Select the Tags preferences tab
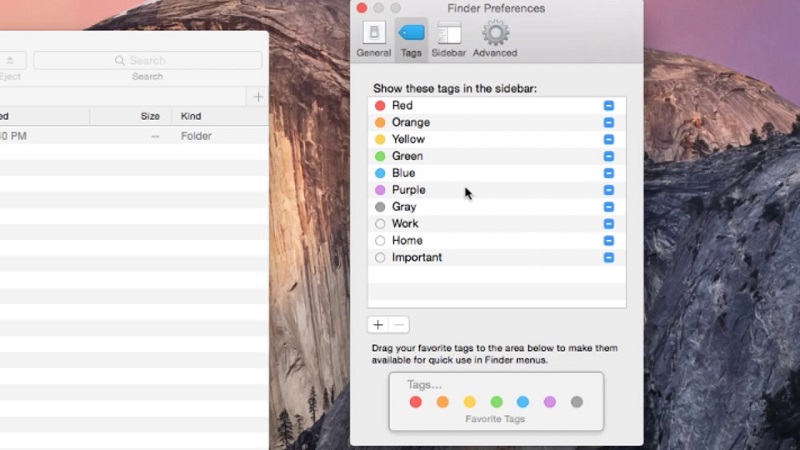Image resolution: width=800 pixels, height=450 pixels. click(x=411, y=40)
